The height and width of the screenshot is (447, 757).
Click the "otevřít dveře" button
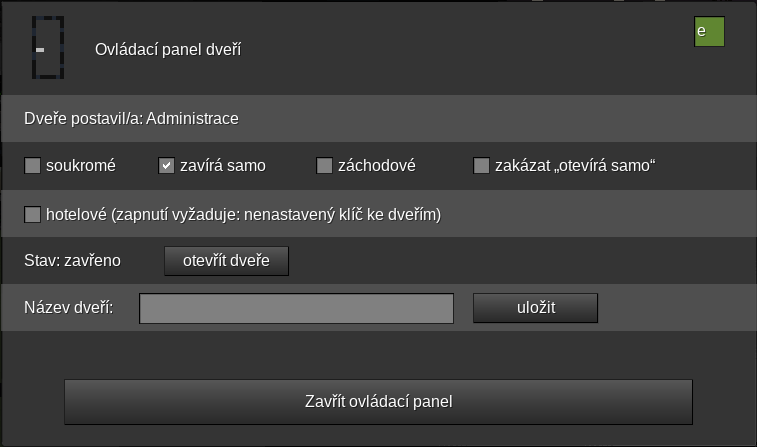[x=226, y=261]
